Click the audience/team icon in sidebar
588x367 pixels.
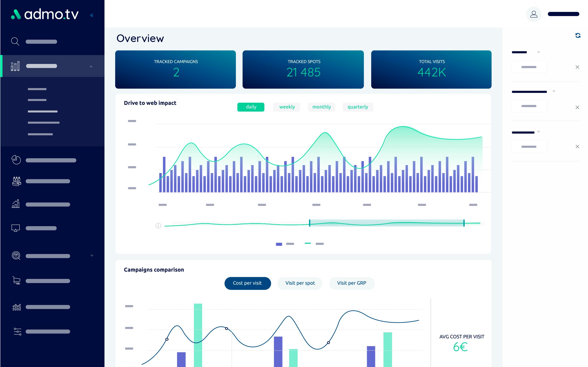pos(17,181)
